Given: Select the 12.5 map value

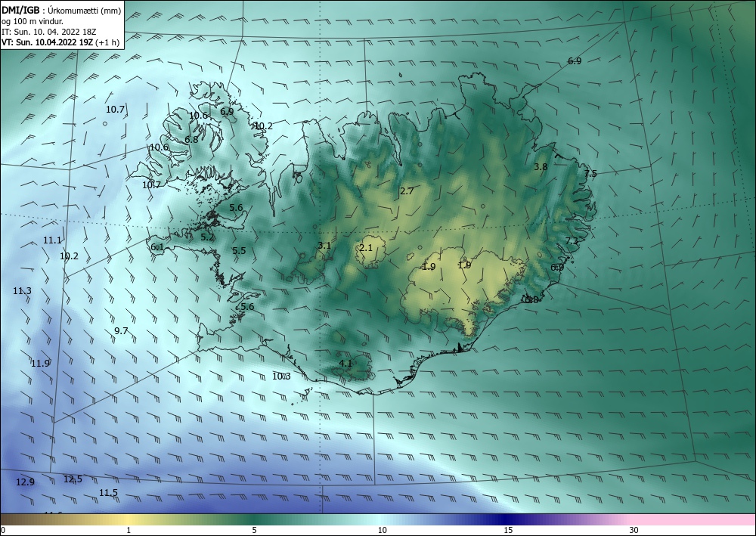Looking at the screenshot, I should 73,479.
